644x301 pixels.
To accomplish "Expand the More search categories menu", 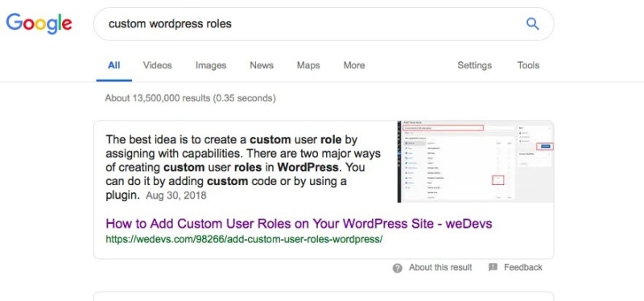I will [x=354, y=65].
